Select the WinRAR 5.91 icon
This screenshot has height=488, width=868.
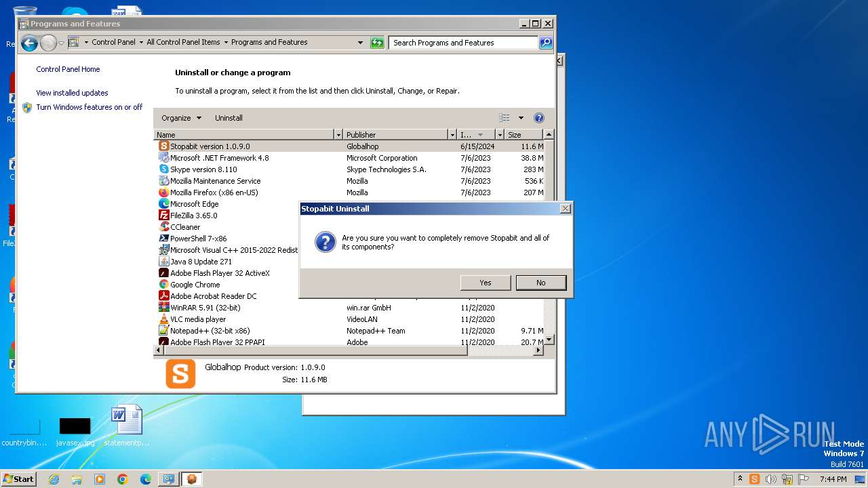point(163,308)
